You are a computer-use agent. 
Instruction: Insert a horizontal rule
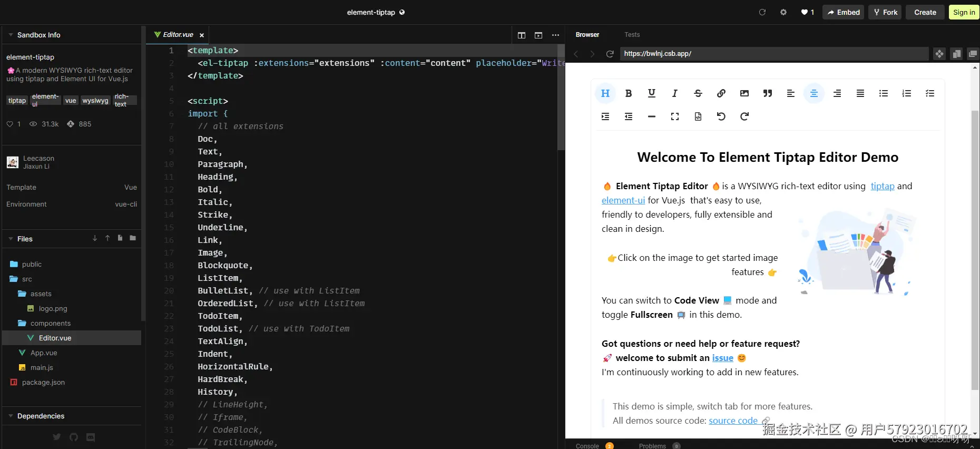tap(652, 116)
